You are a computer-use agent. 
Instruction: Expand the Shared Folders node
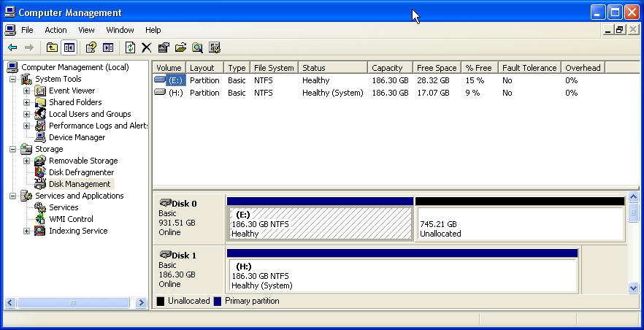pos(27,103)
